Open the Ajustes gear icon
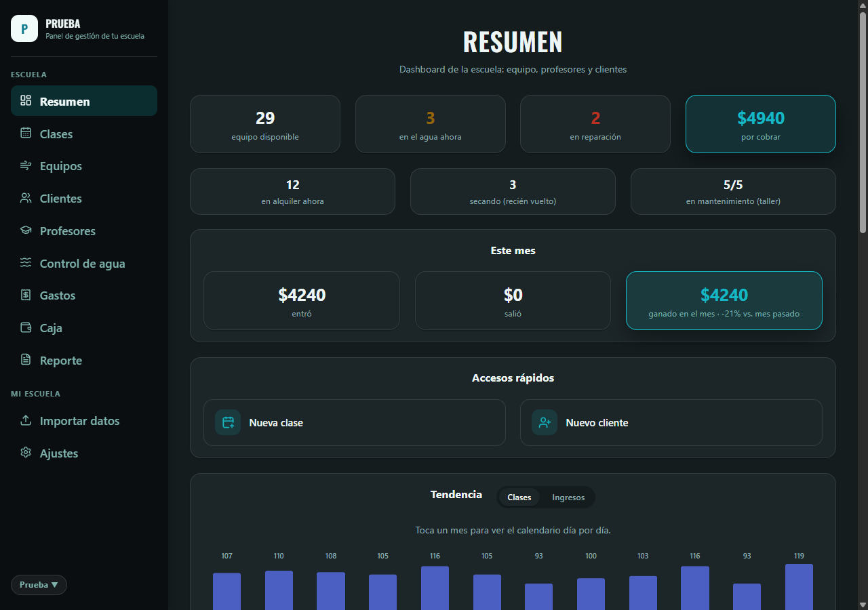868x610 pixels. tap(26, 453)
